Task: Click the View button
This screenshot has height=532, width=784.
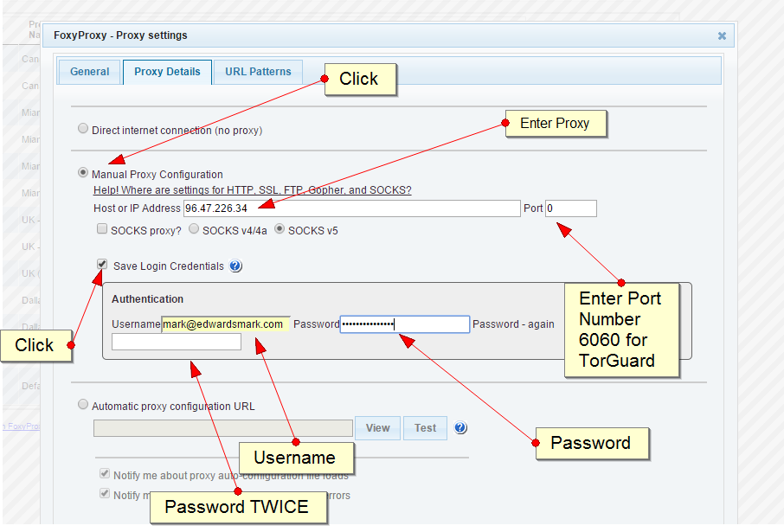Action: [377, 428]
